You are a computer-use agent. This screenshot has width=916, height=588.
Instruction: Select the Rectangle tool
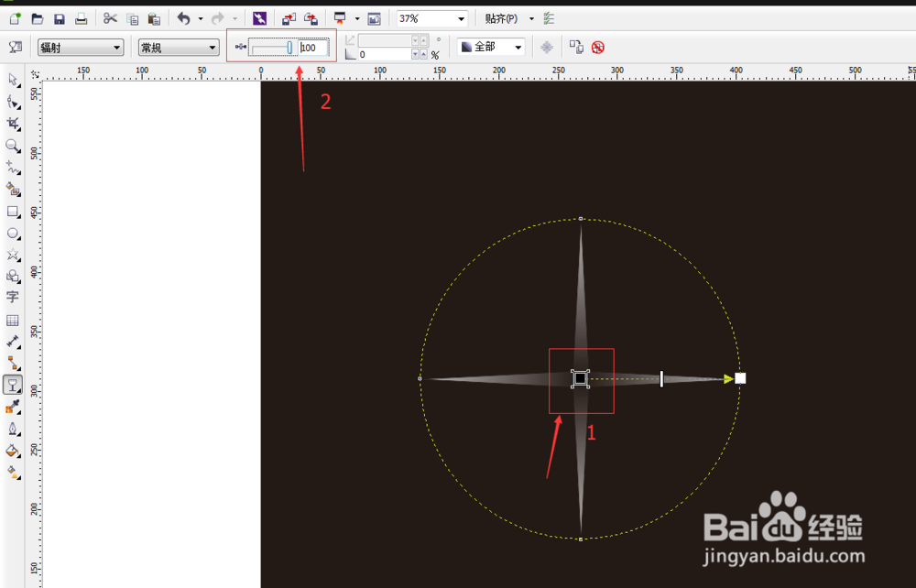click(x=13, y=212)
